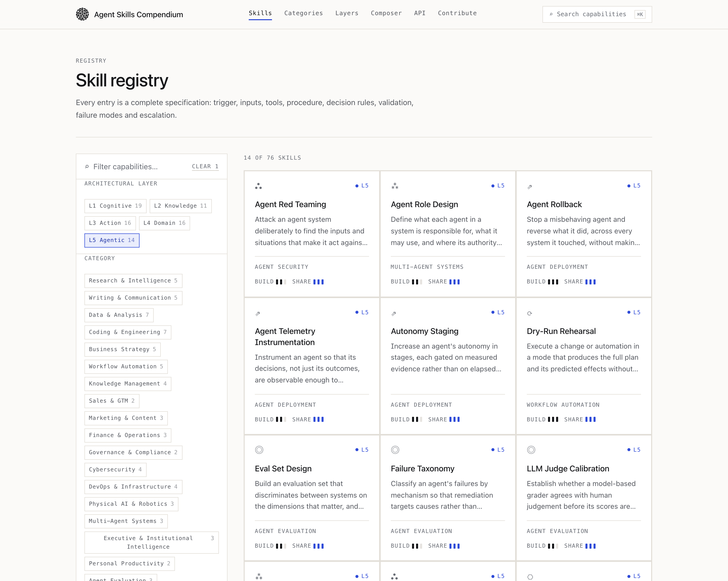
Task: Click the Agent Role Design card icon
Action: (x=395, y=186)
